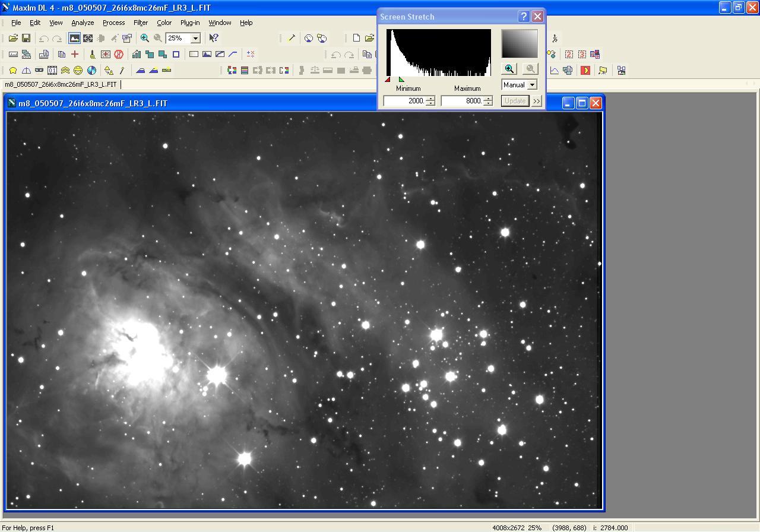Click the broom toolbar icon
This screenshot has width=760, height=532.
[x=92, y=54]
